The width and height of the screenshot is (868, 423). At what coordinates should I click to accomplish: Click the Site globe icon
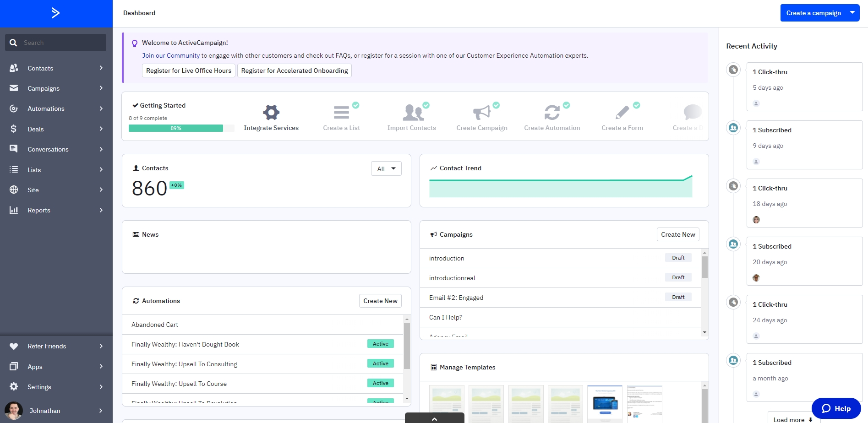[x=14, y=190]
